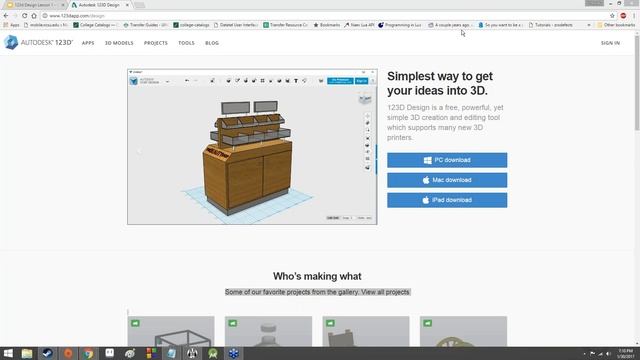Click the Mac download button
The image size is (640, 360).
point(447,180)
